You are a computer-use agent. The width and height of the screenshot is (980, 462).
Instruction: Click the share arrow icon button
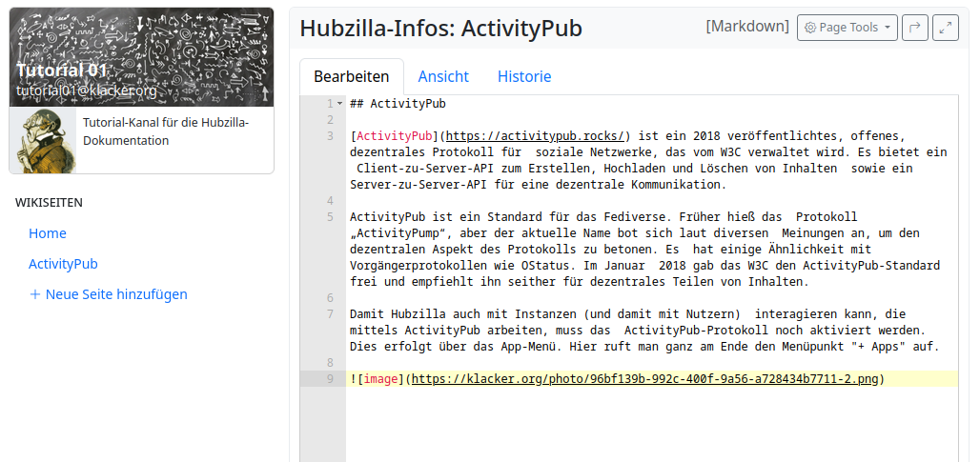pyautogui.click(x=914, y=28)
